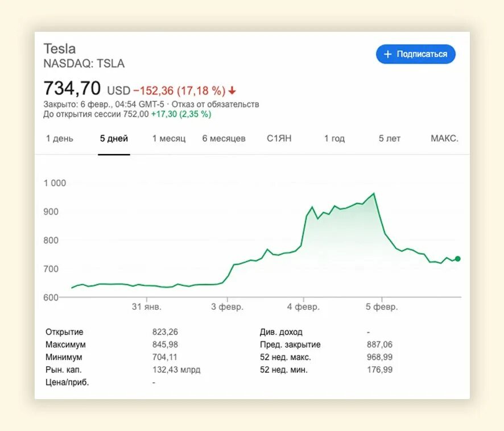Click the chart peak near 5 февр.

pos(374,193)
